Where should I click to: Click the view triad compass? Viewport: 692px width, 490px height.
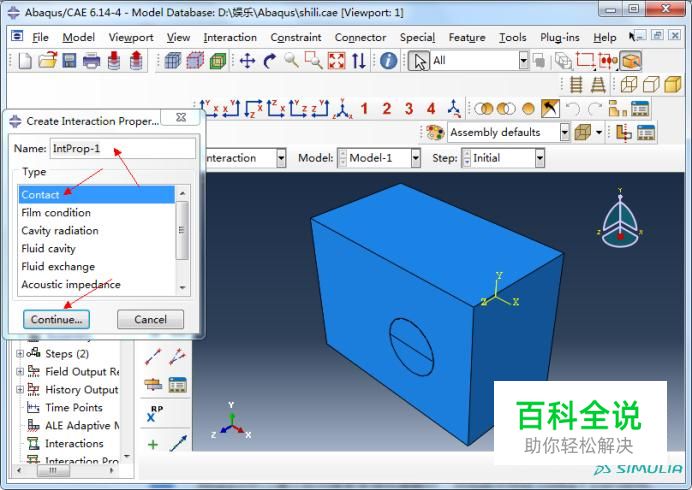620,219
